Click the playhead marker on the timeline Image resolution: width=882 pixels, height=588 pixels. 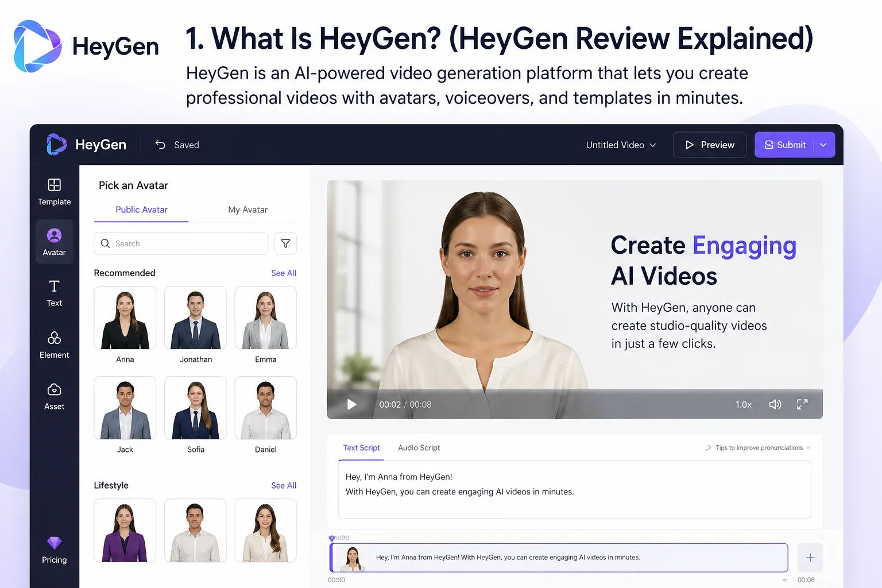(x=331, y=539)
